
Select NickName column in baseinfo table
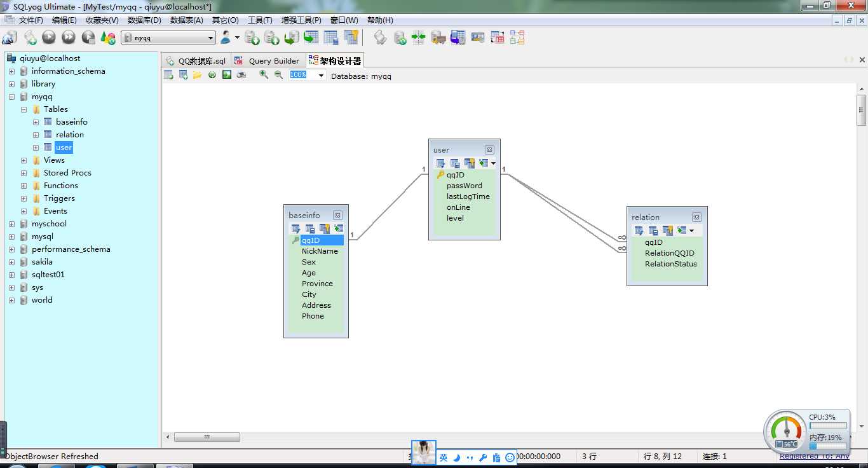320,251
